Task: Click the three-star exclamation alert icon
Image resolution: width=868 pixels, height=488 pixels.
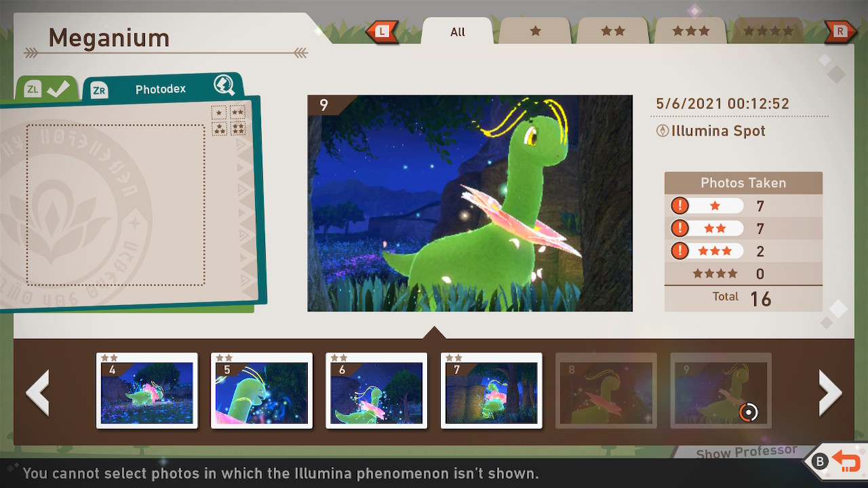Action: coord(679,251)
